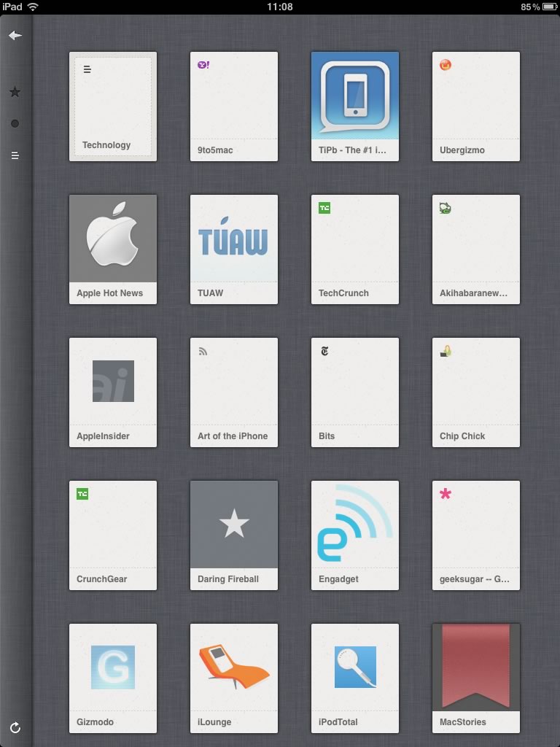This screenshot has width=560, height=747.
Task: Click the Ubergizmo label
Action: 462,150
